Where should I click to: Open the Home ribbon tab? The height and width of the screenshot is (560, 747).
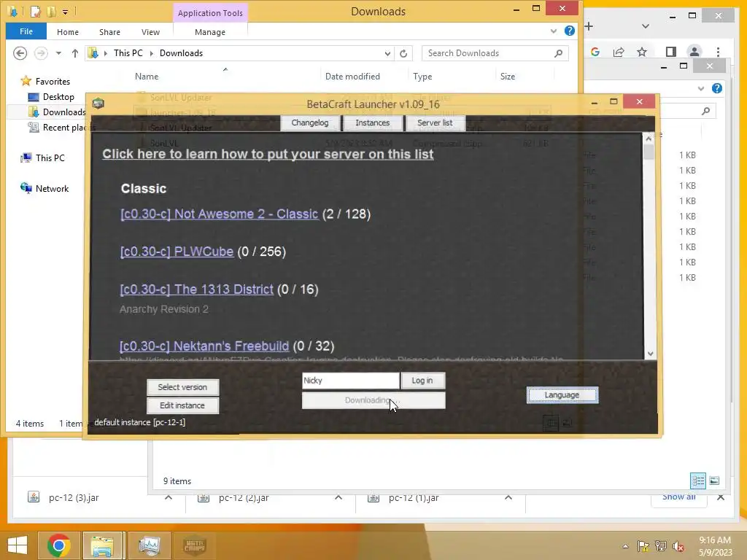pos(68,32)
